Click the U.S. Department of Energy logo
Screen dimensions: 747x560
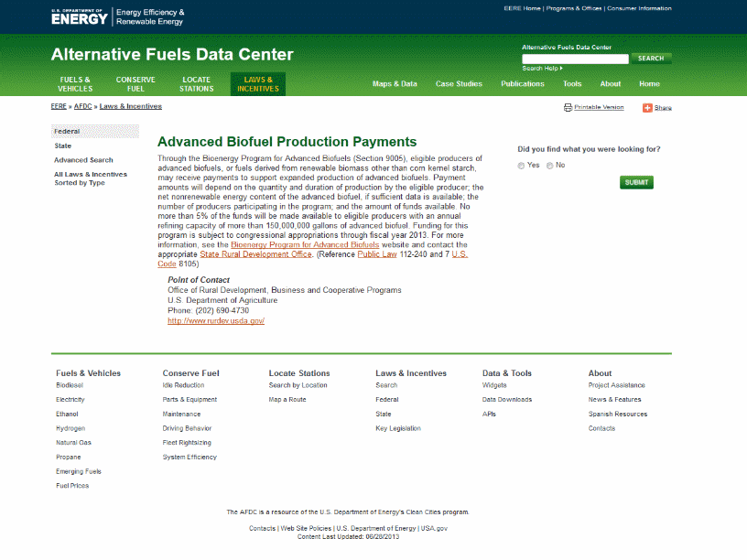point(79,17)
